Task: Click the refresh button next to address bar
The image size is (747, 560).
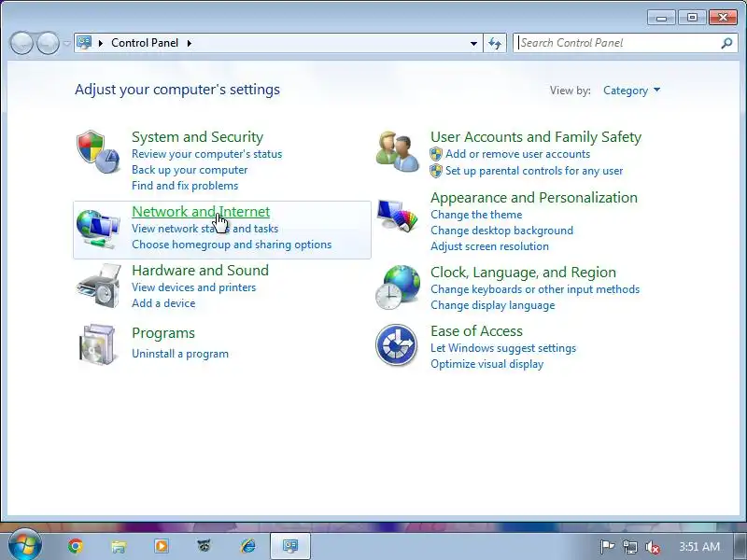Action: click(x=495, y=43)
